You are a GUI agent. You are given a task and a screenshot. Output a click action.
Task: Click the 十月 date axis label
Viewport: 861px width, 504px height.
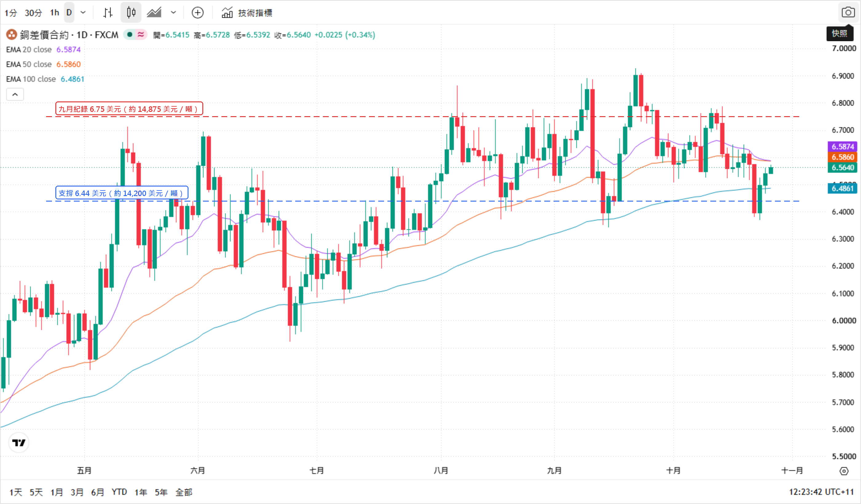(673, 471)
